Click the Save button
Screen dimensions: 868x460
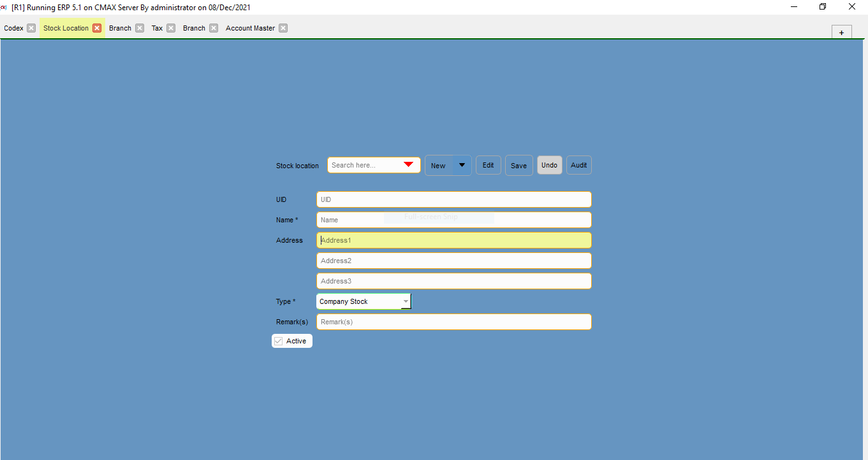pyautogui.click(x=519, y=166)
